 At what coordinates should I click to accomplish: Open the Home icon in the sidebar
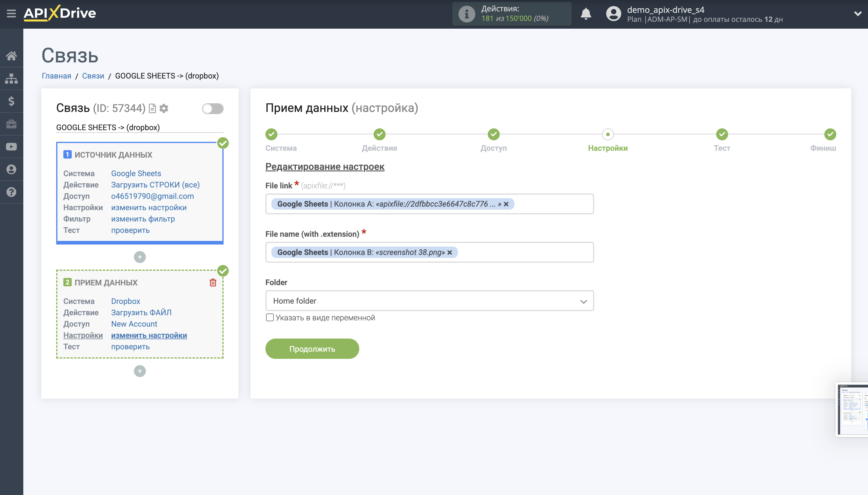click(x=11, y=56)
